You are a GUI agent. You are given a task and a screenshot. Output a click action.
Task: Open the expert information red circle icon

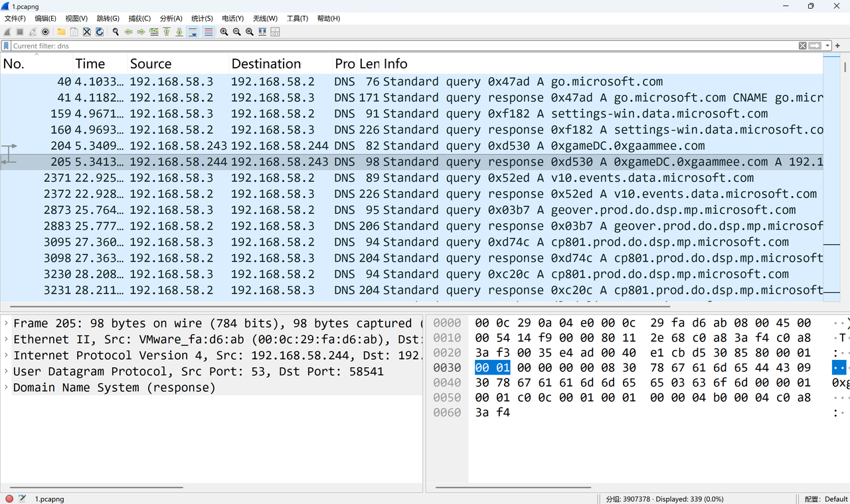(9, 499)
